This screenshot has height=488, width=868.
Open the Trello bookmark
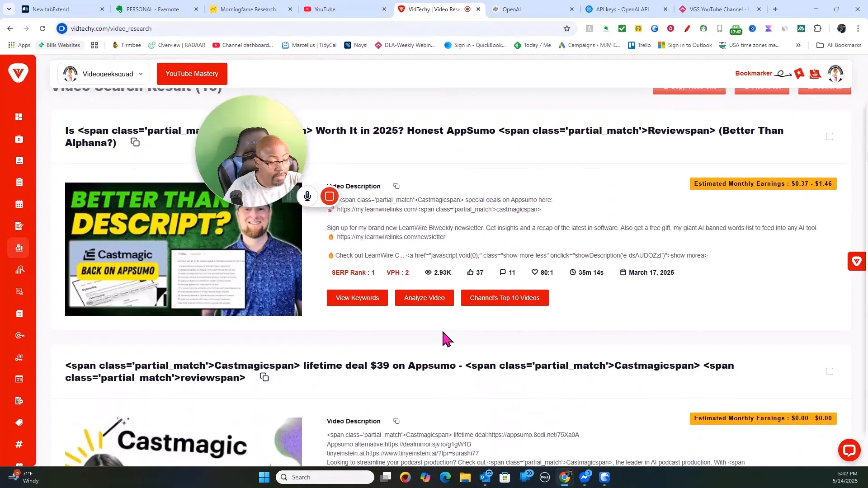639,45
